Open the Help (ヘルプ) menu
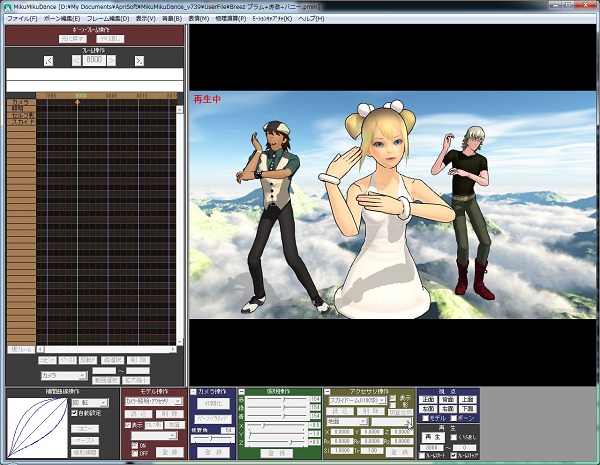This screenshot has width=600, height=465. pyautogui.click(x=311, y=18)
